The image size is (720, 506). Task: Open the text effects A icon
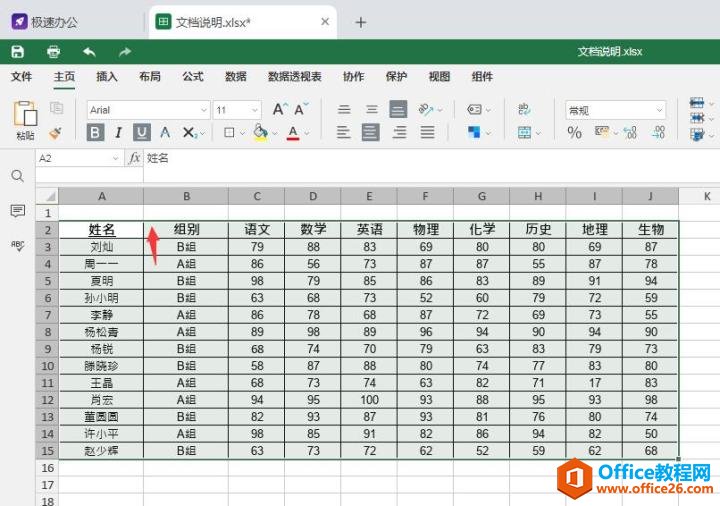(165, 133)
